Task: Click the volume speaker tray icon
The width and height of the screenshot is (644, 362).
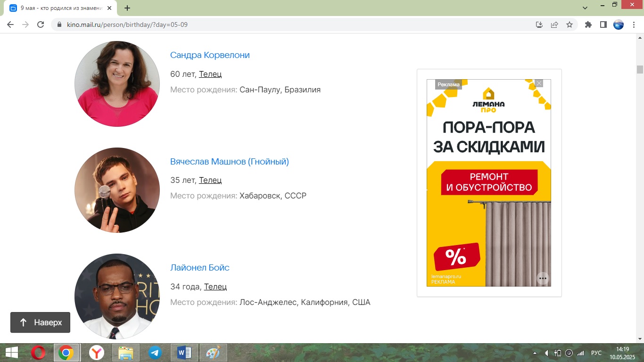Action: [546, 353]
